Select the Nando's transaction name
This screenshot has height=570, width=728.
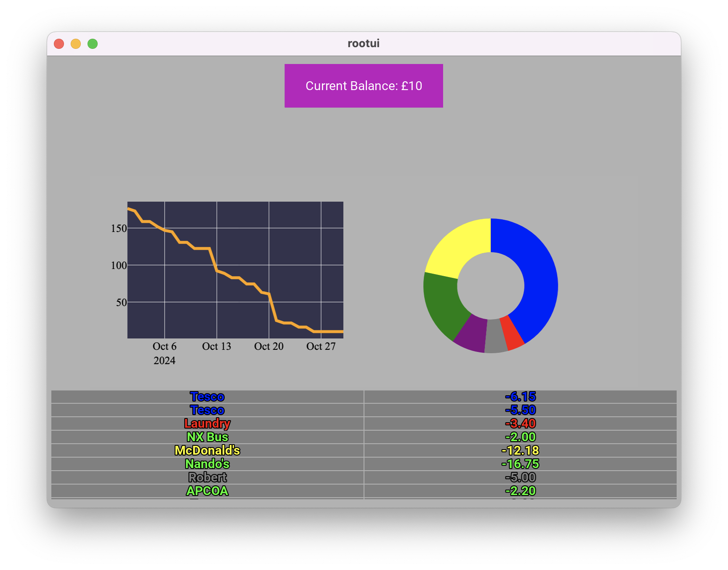click(x=207, y=464)
